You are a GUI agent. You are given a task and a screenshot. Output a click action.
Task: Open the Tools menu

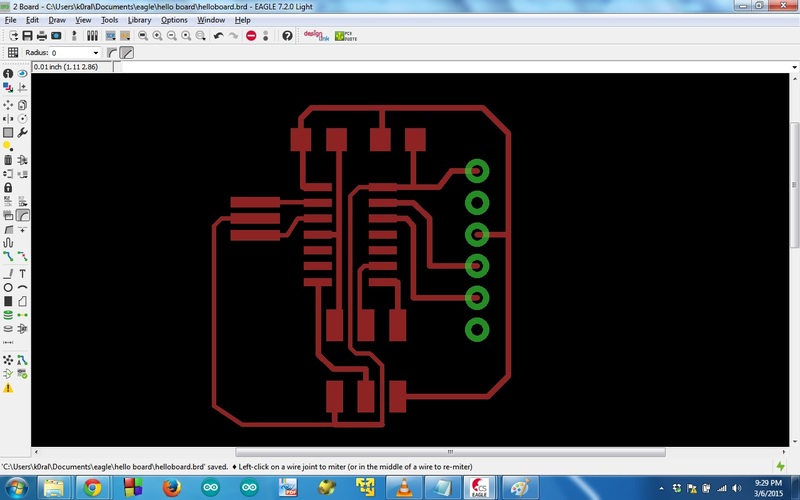click(x=109, y=20)
